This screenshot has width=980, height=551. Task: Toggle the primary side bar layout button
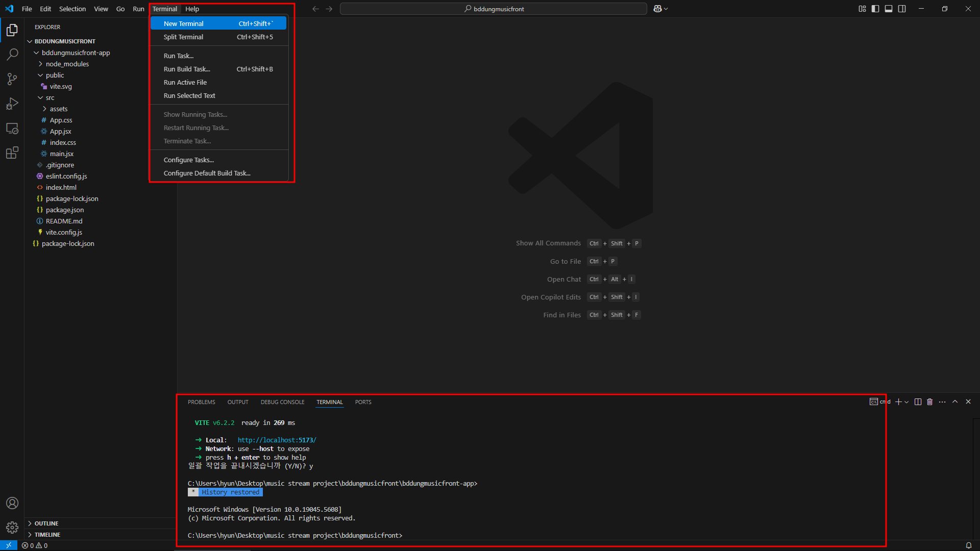875,9
